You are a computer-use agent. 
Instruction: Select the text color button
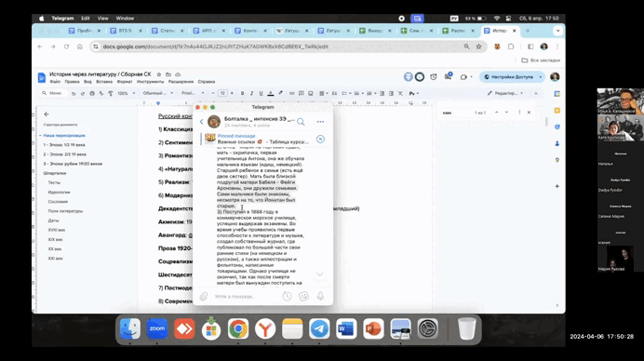click(271, 93)
